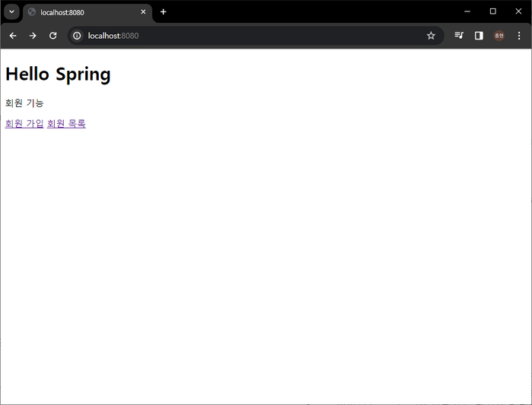Viewport: 532px width, 405px height.
Task: Close the localhost:8080 tab
Action: [x=143, y=12]
